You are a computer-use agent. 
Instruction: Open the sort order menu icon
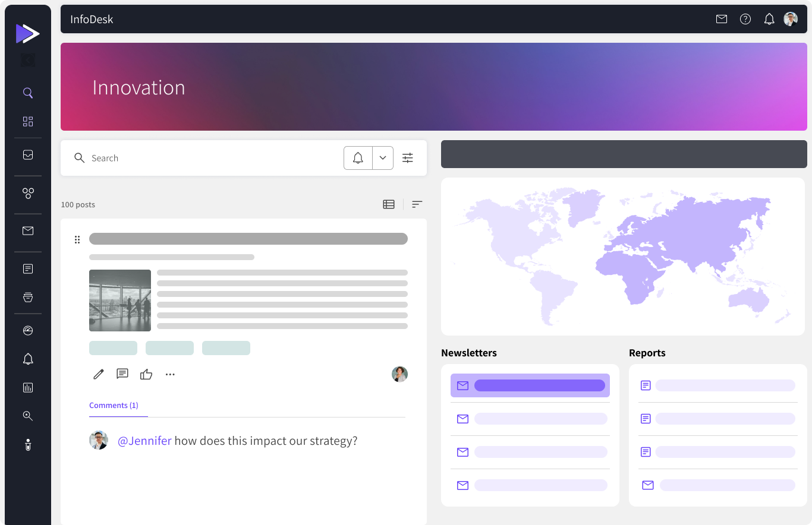[x=417, y=204]
